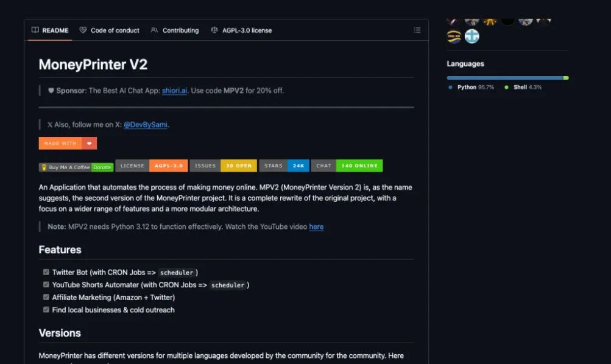Follow the shiori.ai sponsor link

pos(174,91)
